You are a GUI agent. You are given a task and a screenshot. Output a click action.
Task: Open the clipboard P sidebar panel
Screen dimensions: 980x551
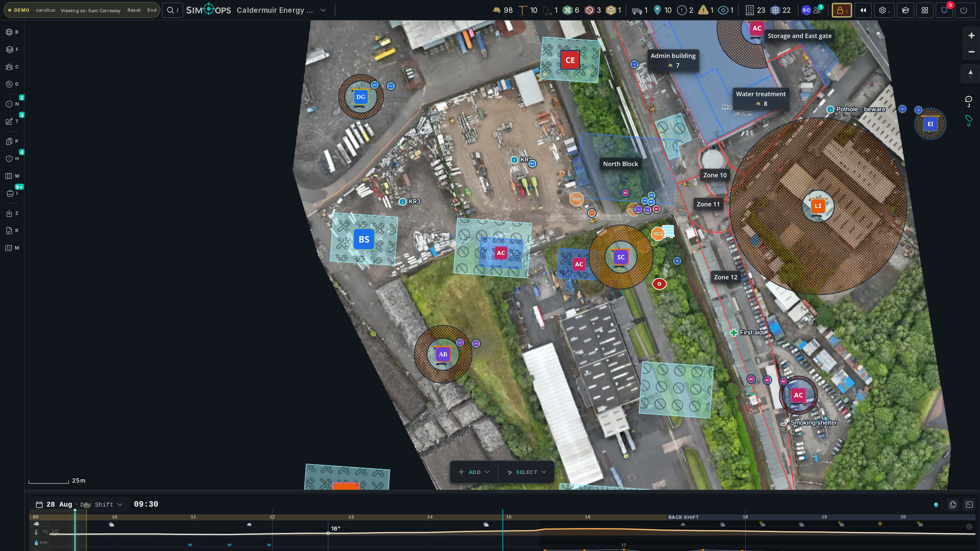tap(12, 141)
